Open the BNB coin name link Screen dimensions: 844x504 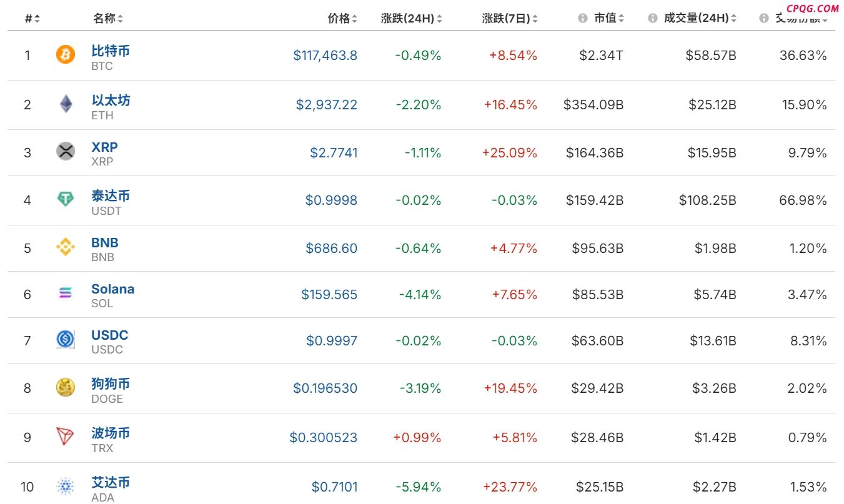(105, 242)
